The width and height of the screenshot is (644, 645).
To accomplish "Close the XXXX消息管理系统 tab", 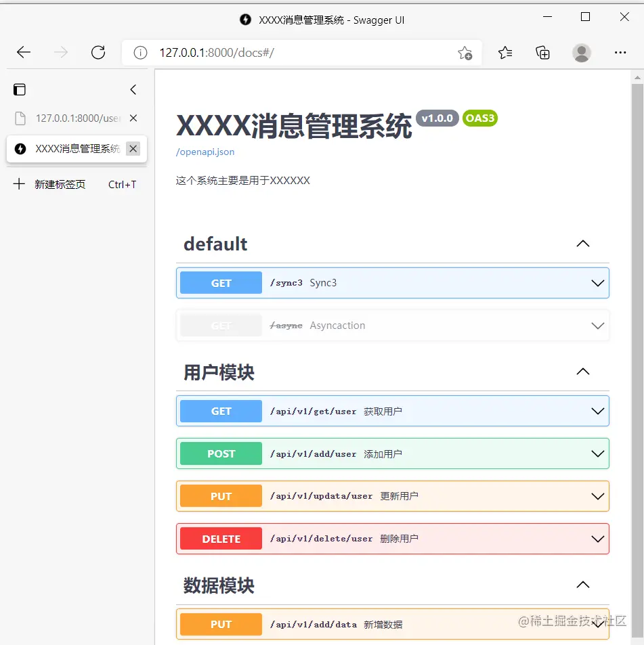I will click(133, 148).
